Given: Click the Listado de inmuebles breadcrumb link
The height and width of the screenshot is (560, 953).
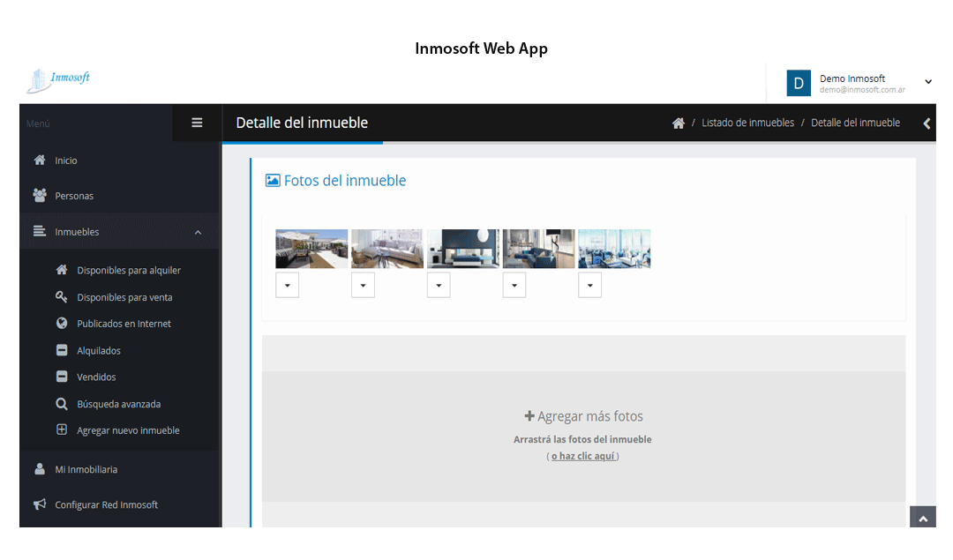Looking at the screenshot, I should 747,123.
